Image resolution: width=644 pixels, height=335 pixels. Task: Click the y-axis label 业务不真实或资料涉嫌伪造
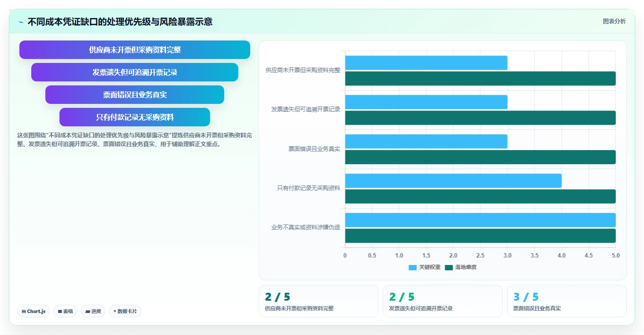(x=306, y=228)
